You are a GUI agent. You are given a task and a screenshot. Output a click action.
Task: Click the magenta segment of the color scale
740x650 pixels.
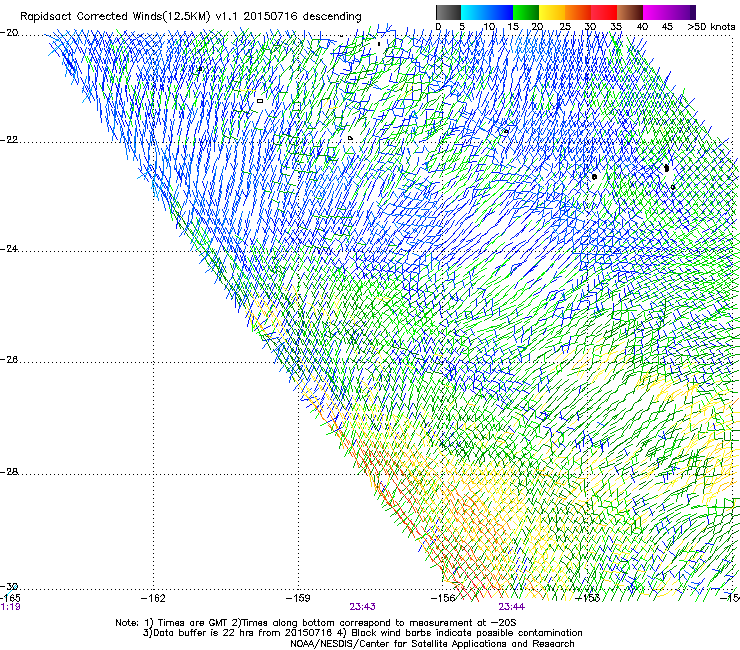click(x=658, y=12)
